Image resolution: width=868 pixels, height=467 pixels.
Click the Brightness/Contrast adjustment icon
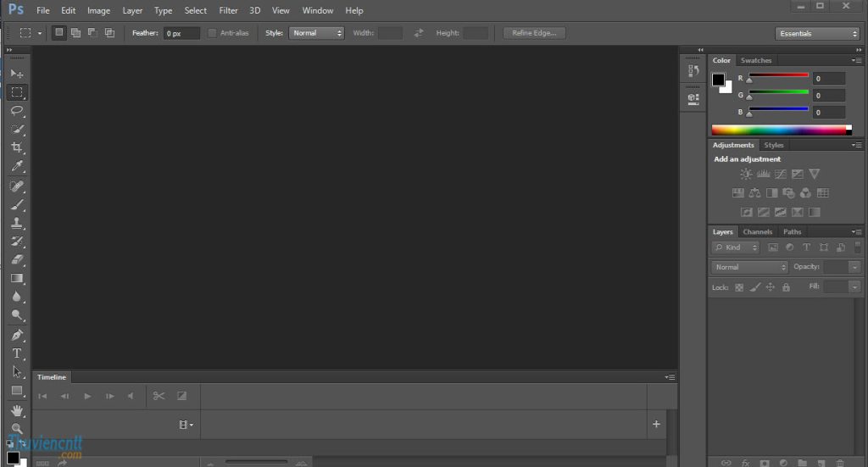[x=746, y=174]
